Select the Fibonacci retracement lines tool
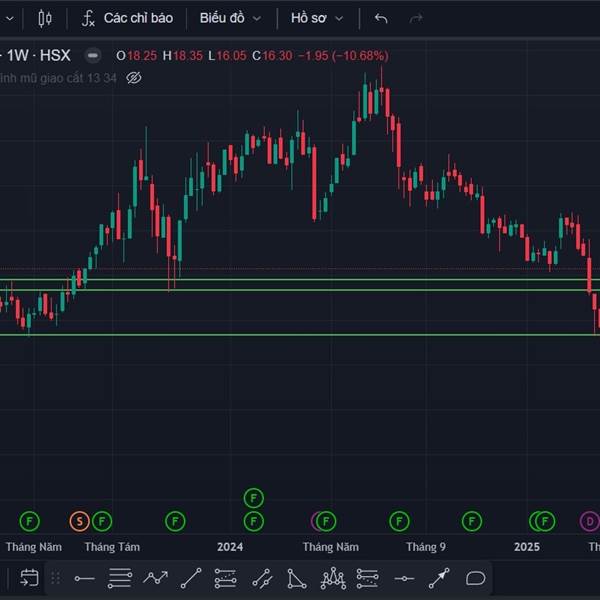 (x=120, y=578)
